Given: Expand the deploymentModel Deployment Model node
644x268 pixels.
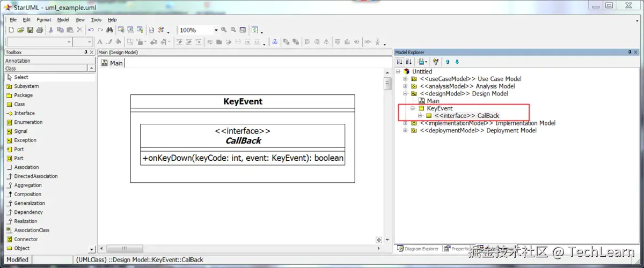Looking at the screenshot, I should point(406,130).
